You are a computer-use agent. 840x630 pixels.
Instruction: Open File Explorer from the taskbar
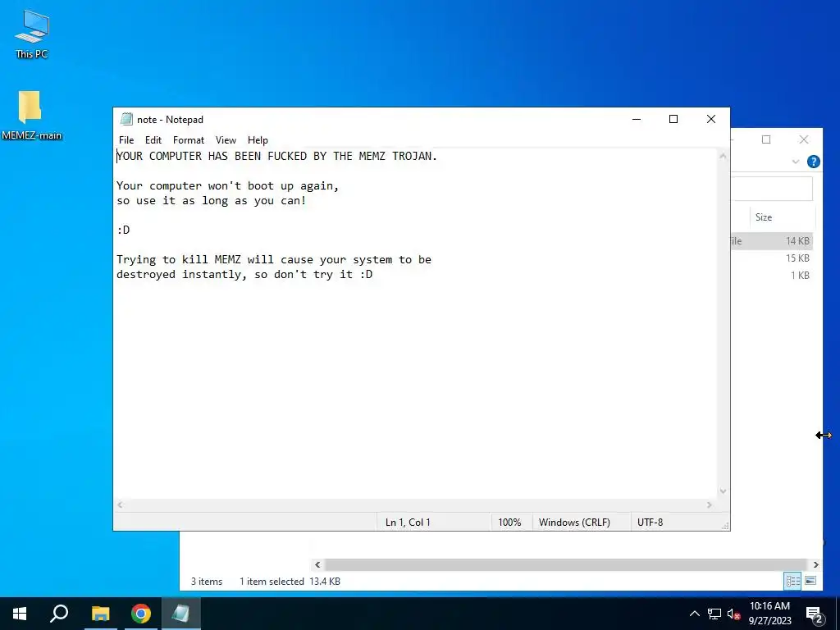[100, 614]
